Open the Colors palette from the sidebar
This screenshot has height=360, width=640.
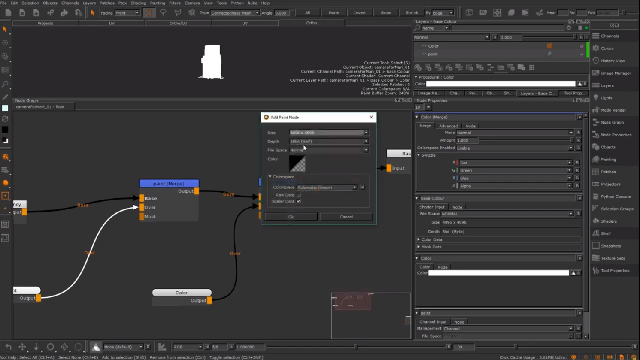coord(607,49)
